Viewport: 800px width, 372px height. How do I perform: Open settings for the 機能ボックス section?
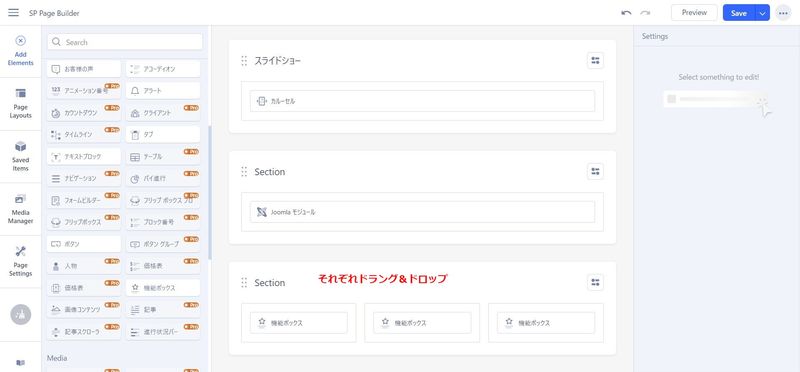click(595, 282)
